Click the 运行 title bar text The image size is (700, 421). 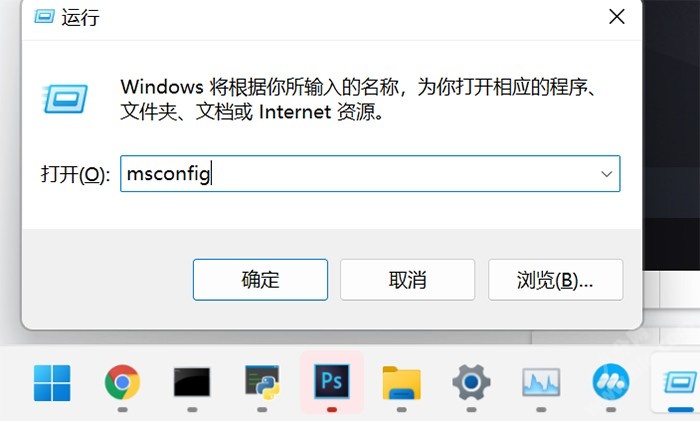coord(80,17)
